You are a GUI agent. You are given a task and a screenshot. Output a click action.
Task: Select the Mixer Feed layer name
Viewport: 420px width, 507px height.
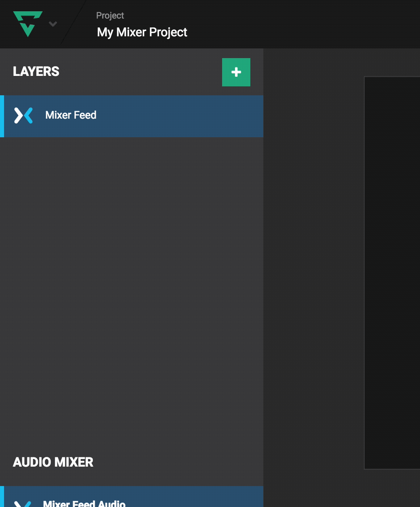(71, 115)
